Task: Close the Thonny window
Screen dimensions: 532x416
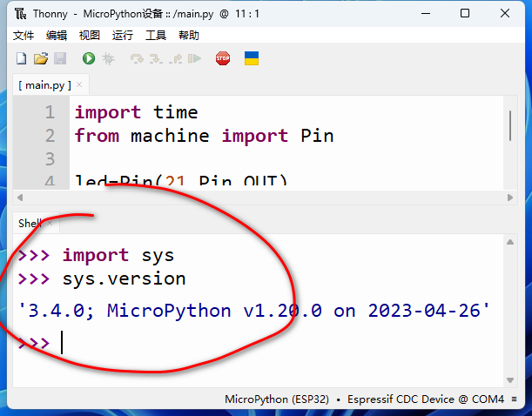Action: 505,14
